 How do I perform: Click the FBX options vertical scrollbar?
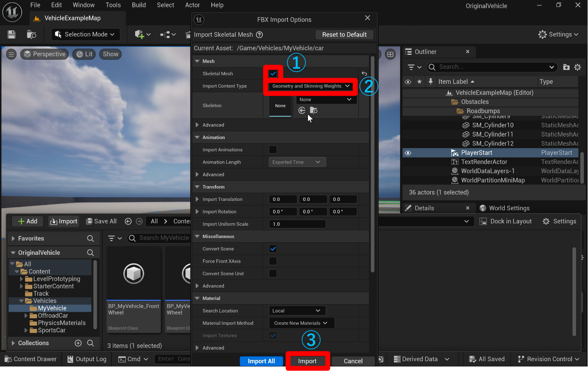[x=372, y=164]
